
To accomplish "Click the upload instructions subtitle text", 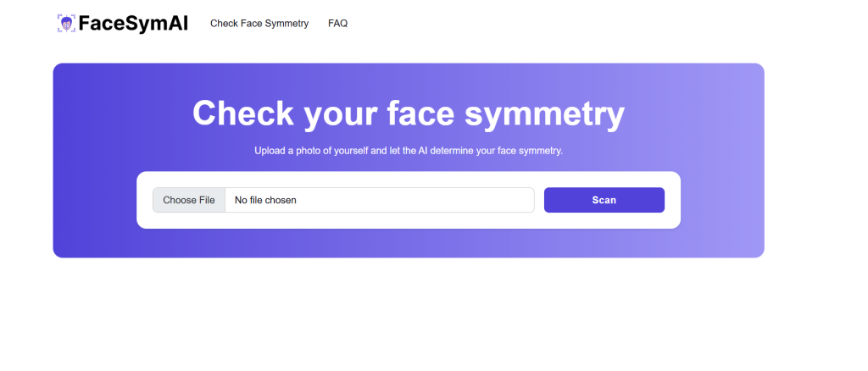I will tap(409, 151).
